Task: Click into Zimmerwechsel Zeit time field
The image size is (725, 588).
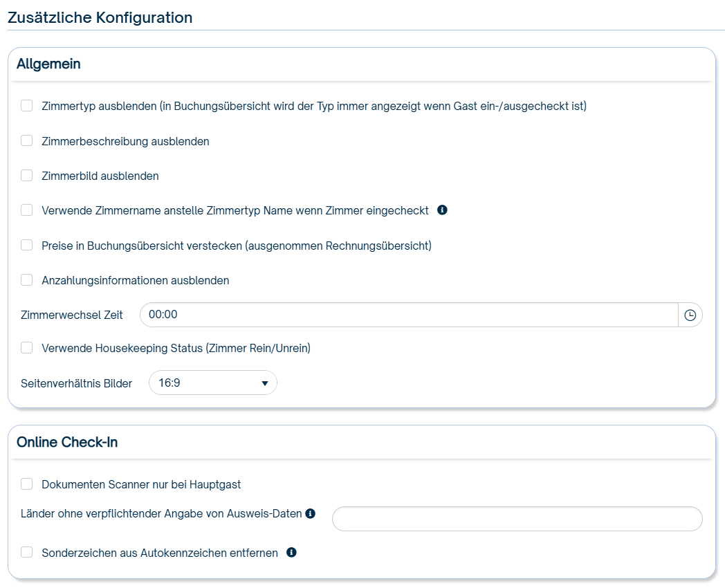Action: click(x=408, y=315)
